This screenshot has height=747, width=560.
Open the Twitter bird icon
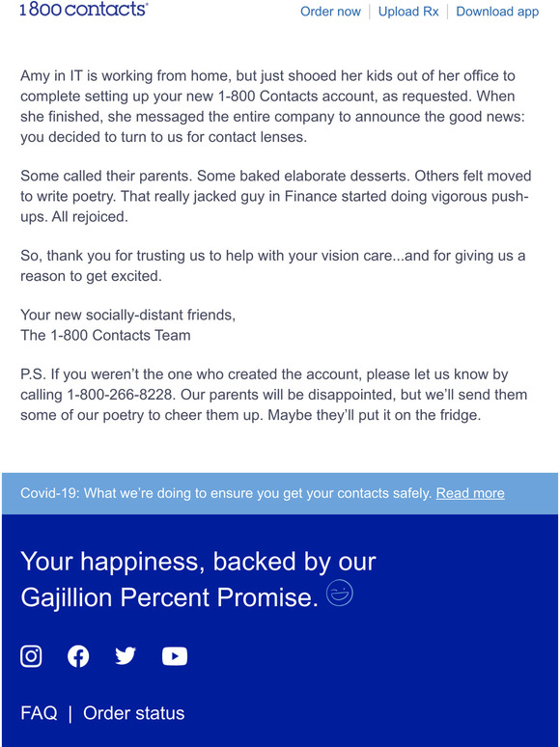(x=126, y=656)
